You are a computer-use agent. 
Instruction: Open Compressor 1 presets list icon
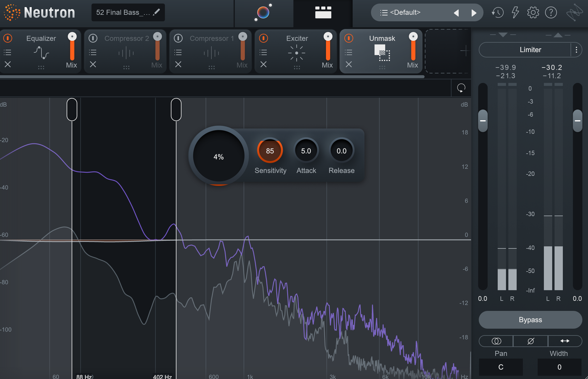(178, 52)
